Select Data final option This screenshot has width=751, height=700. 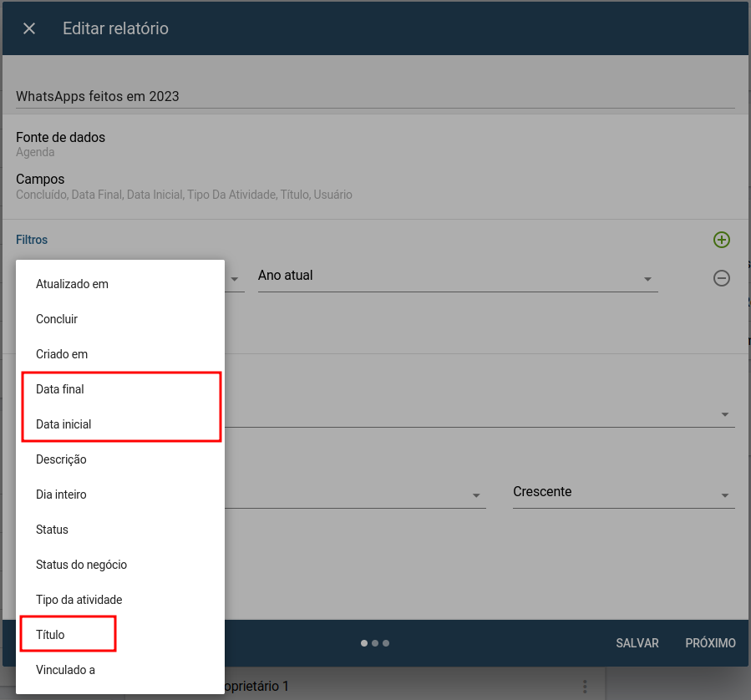(120, 389)
